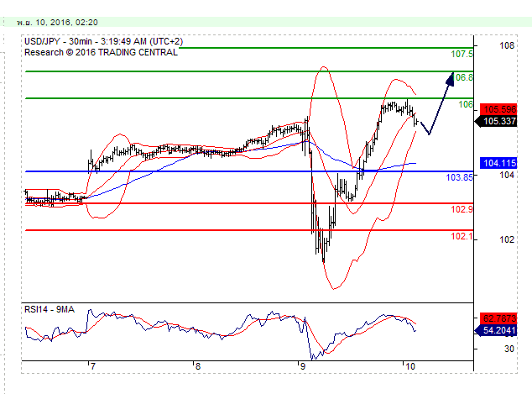The height and width of the screenshot is (394, 532).
Task: Click the red 102.9 support label
Action: click(x=462, y=209)
